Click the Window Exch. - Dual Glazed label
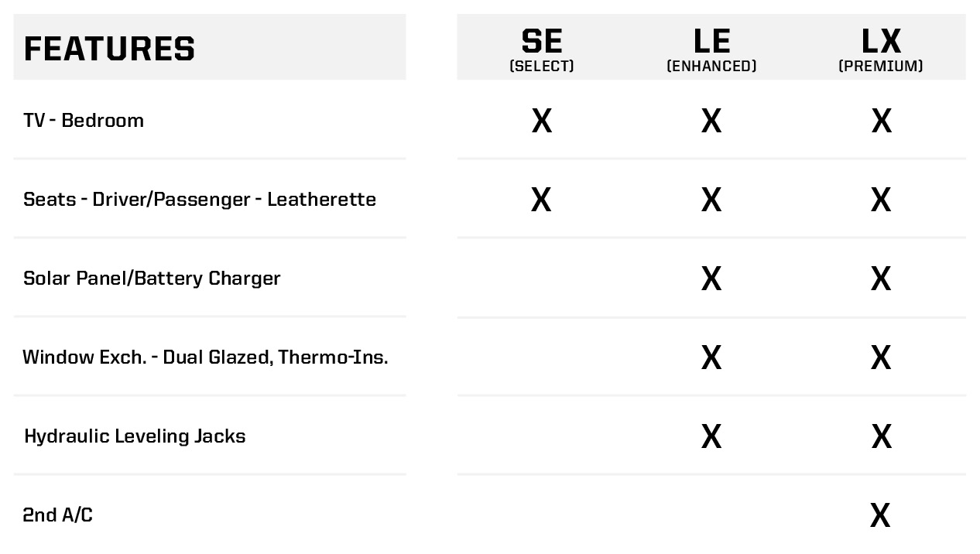The image size is (980, 554). tap(205, 357)
